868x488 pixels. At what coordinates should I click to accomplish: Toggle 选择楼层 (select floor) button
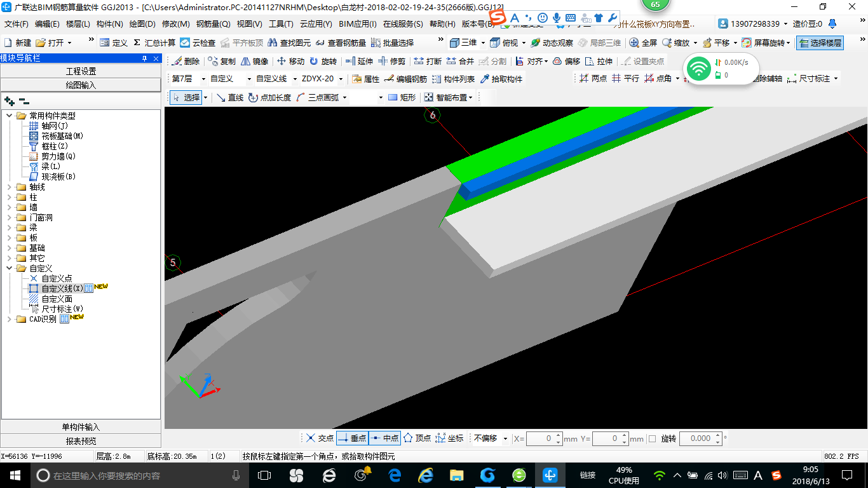coord(820,43)
